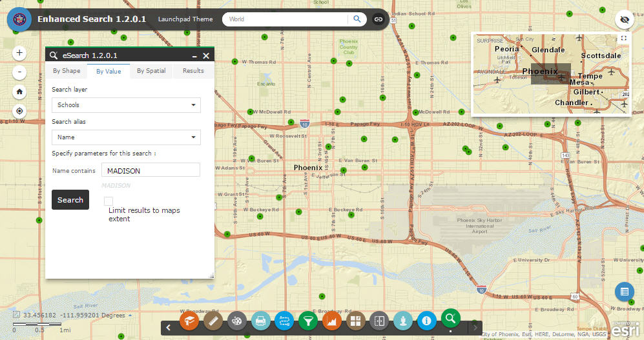The height and width of the screenshot is (340, 644).
Task: Click the Enhanced Search 1.2.0.1 title
Action: (x=92, y=19)
